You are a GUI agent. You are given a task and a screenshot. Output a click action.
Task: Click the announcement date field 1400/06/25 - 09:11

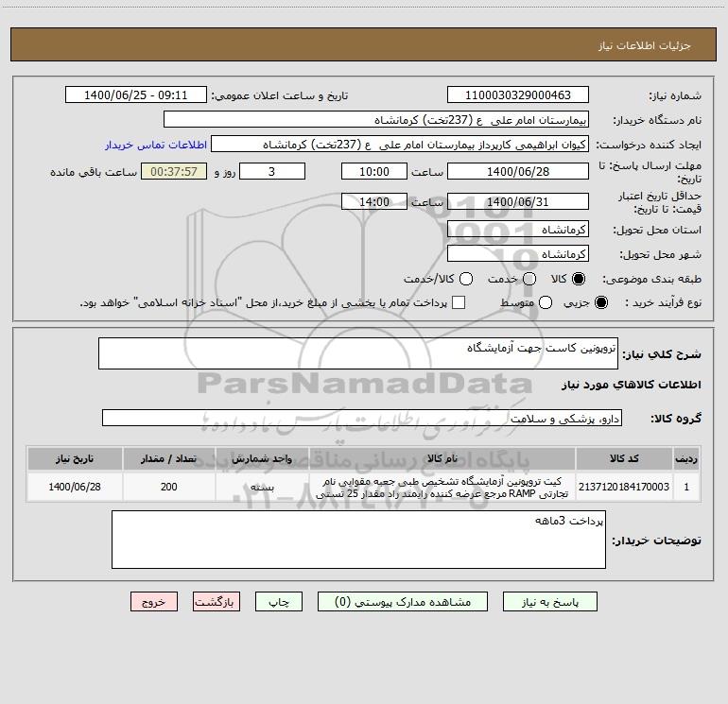[x=136, y=94]
